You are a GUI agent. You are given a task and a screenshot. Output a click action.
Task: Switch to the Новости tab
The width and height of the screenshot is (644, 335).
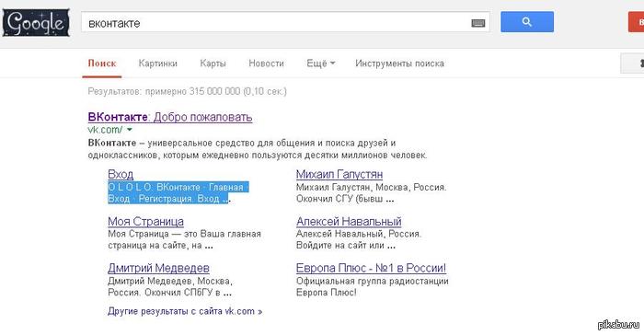[266, 64]
